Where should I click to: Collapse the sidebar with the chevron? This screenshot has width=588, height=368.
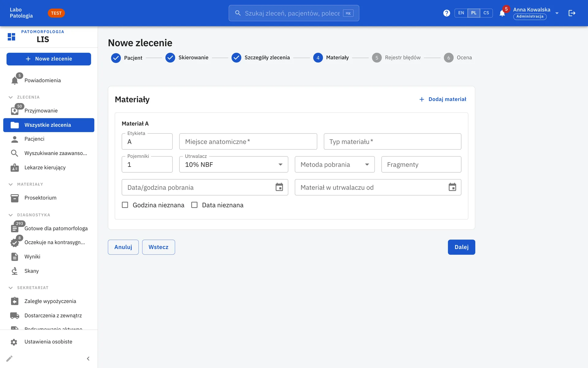(88, 358)
